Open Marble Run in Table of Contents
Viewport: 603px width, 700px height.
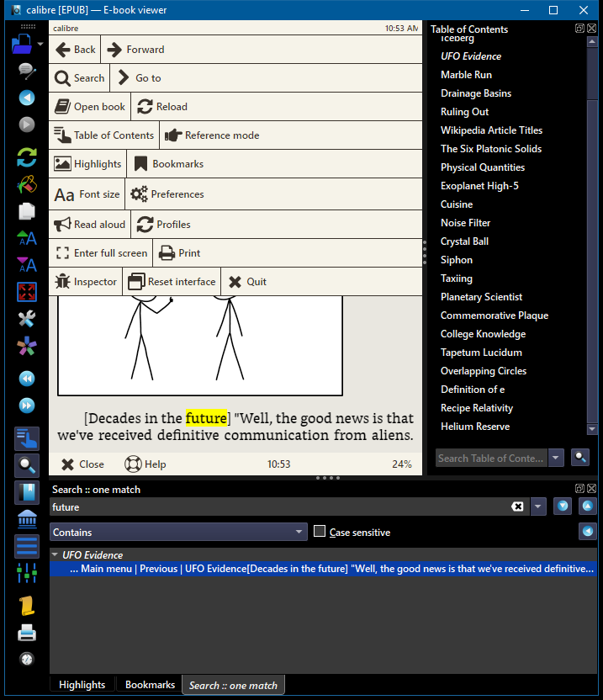(467, 75)
